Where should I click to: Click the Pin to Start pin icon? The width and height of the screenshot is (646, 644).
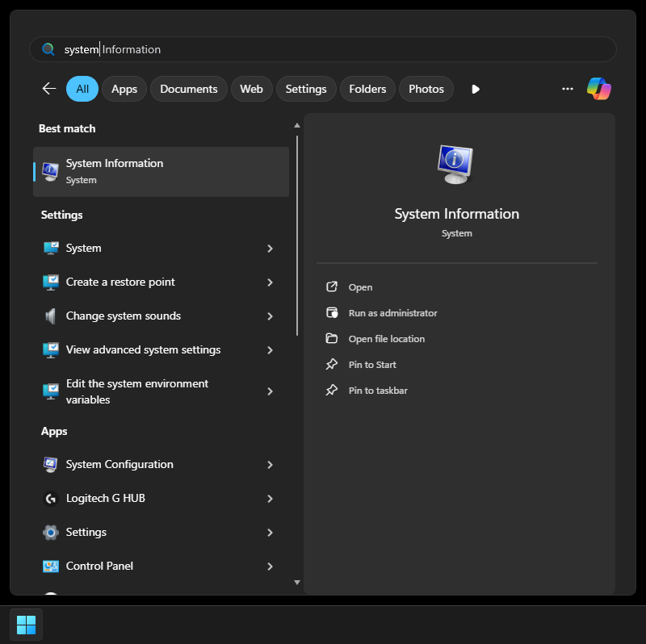pyautogui.click(x=332, y=364)
